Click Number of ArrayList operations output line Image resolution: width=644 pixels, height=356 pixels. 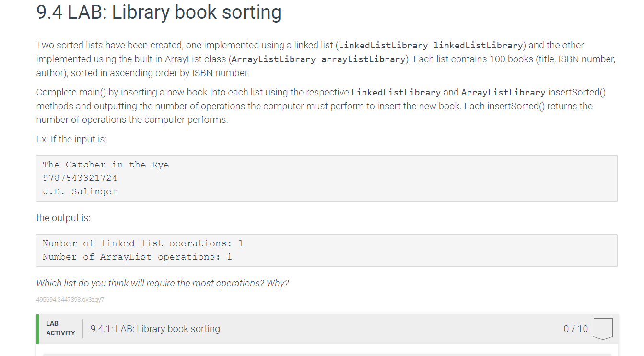pyautogui.click(x=136, y=257)
